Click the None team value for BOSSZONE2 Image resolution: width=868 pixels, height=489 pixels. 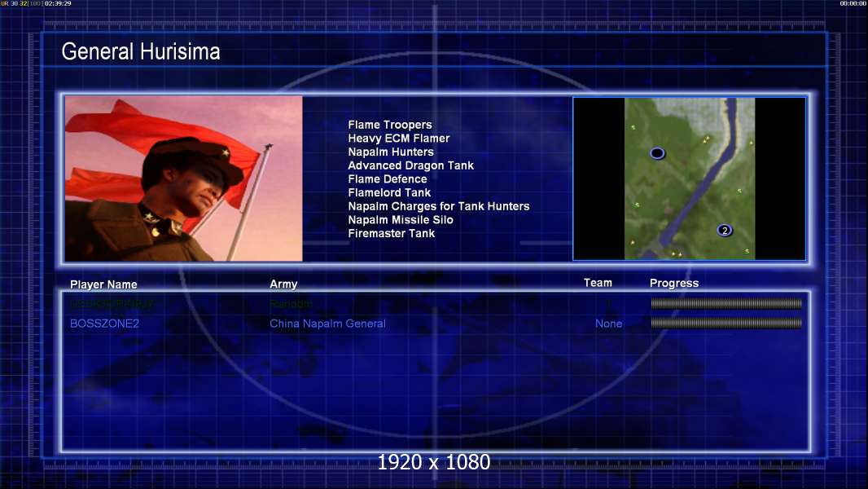click(608, 324)
